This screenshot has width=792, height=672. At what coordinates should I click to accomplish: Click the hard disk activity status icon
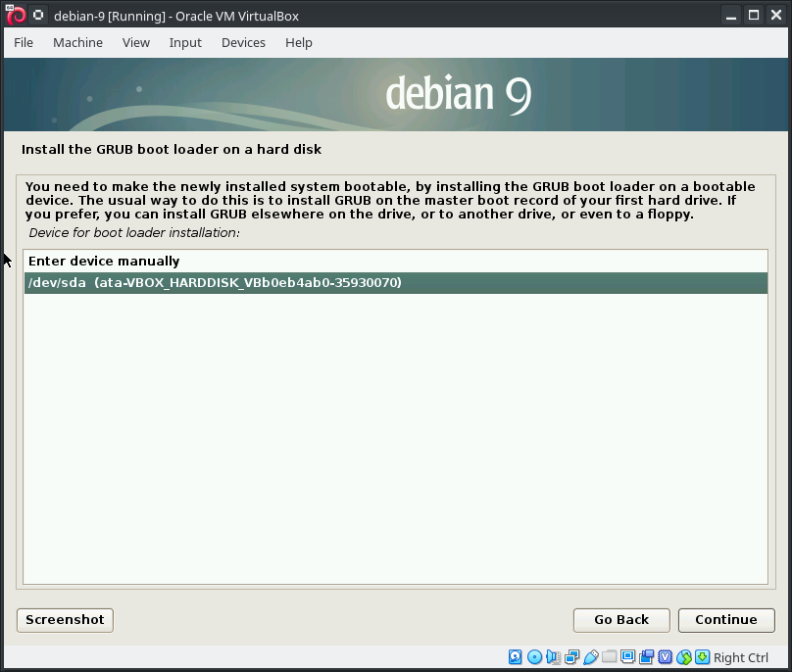[516, 657]
